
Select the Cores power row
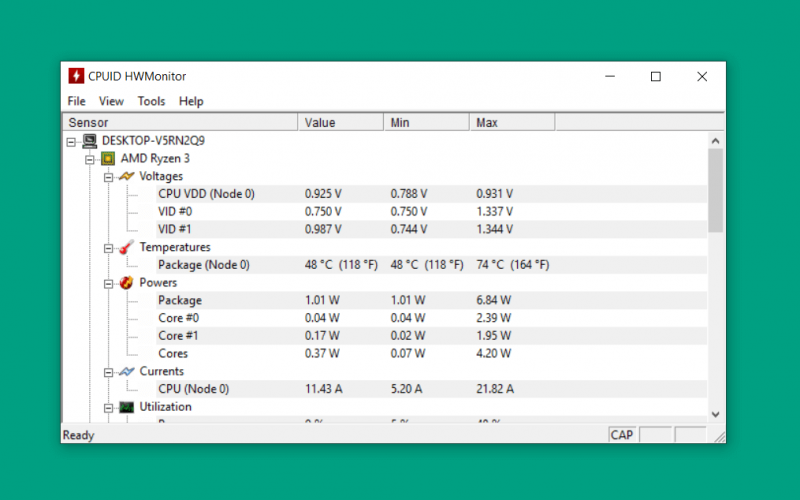point(431,354)
